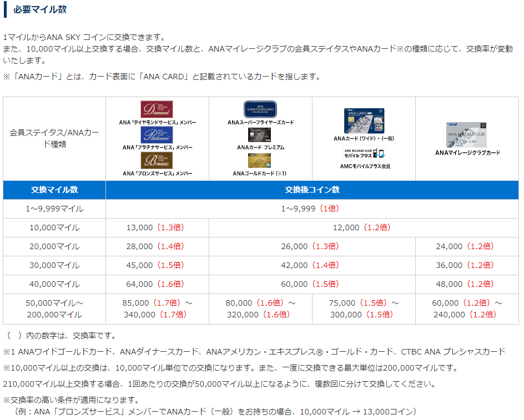Click the ANAゴールドカード(※1) label
524x420 pixels.
(x=259, y=174)
